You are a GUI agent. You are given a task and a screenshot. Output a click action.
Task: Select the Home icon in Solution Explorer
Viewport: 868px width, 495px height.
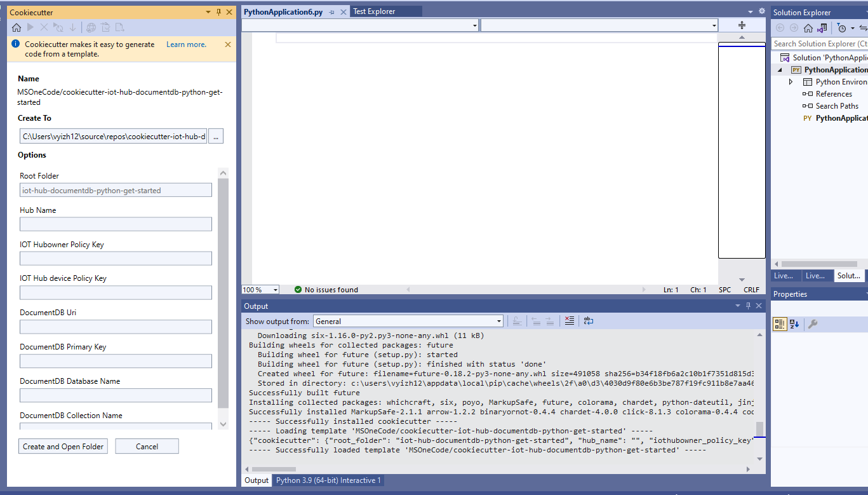(808, 28)
